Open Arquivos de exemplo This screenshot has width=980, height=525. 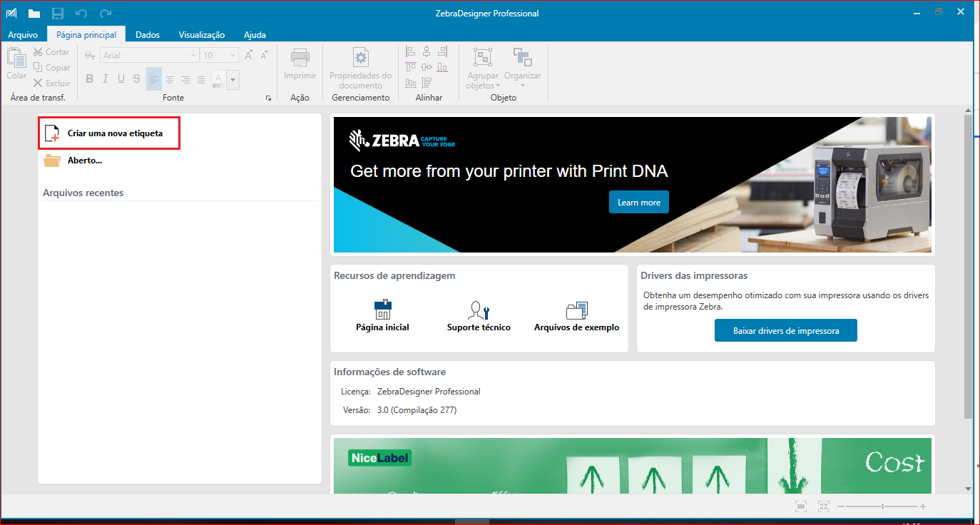(576, 316)
